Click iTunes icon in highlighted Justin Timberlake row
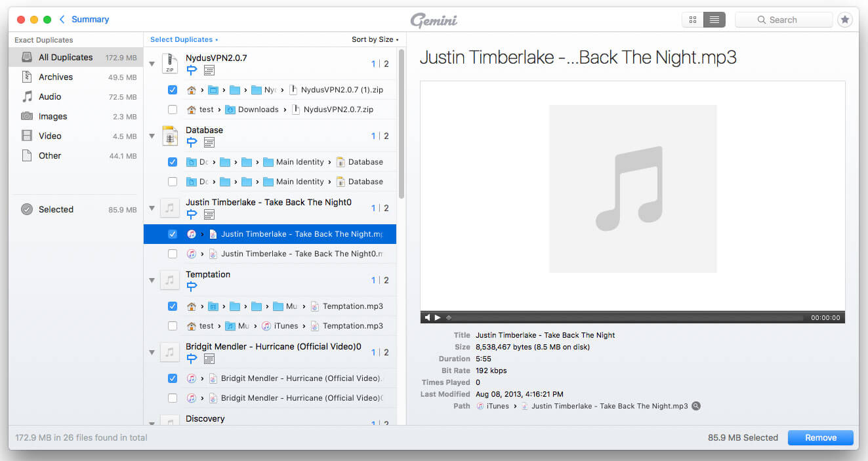868x461 pixels. click(x=192, y=234)
